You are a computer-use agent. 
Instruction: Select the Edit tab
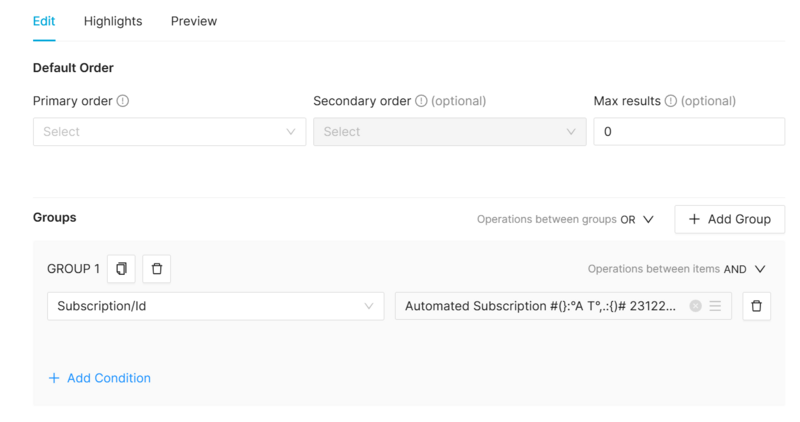tap(44, 21)
